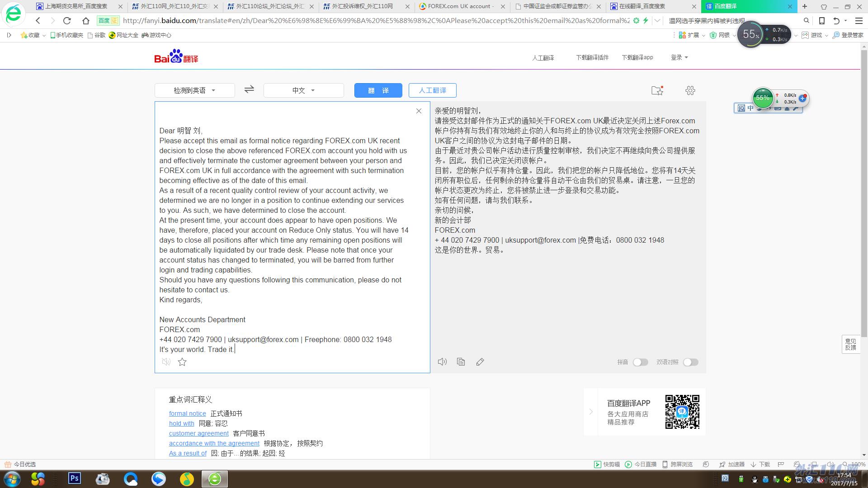Toggle the 拼音 switch
Image resolution: width=868 pixels, height=488 pixels.
[640, 362]
